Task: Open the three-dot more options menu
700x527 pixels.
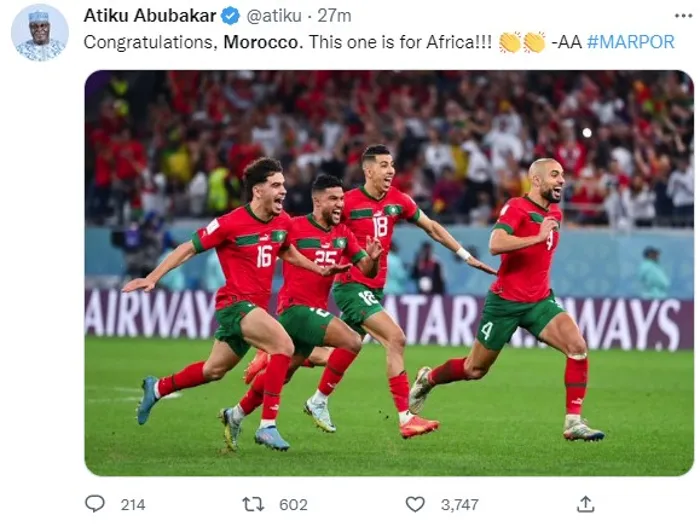Action: pyautogui.click(x=683, y=16)
